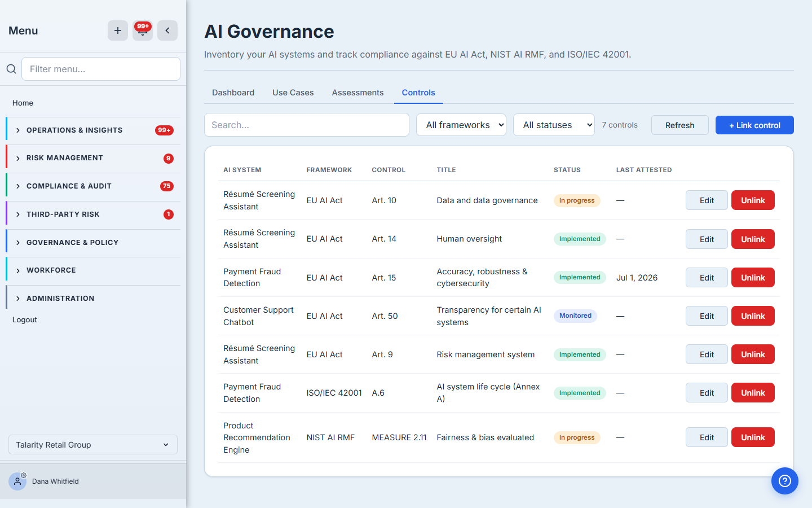Click the 7 controls count label
Screen dimensions: 812x508
[x=619, y=125]
